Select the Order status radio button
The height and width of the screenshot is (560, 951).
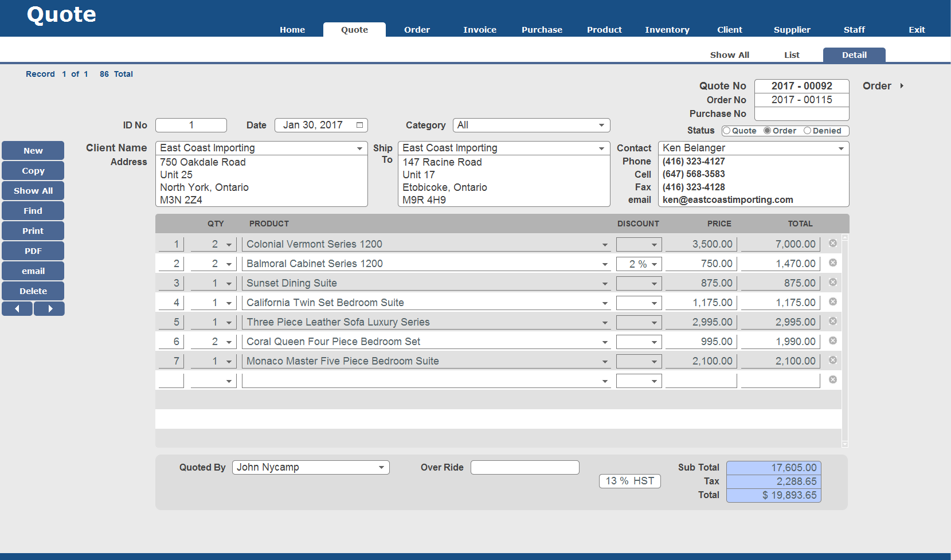pyautogui.click(x=767, y=131)
